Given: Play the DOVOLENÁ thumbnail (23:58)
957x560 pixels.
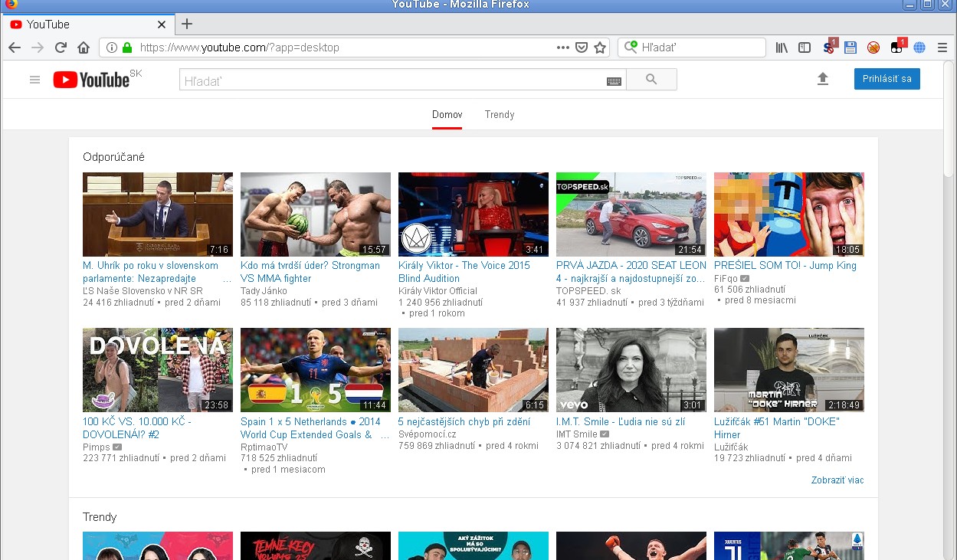Looking at the screenshot, I should [158, 371].
